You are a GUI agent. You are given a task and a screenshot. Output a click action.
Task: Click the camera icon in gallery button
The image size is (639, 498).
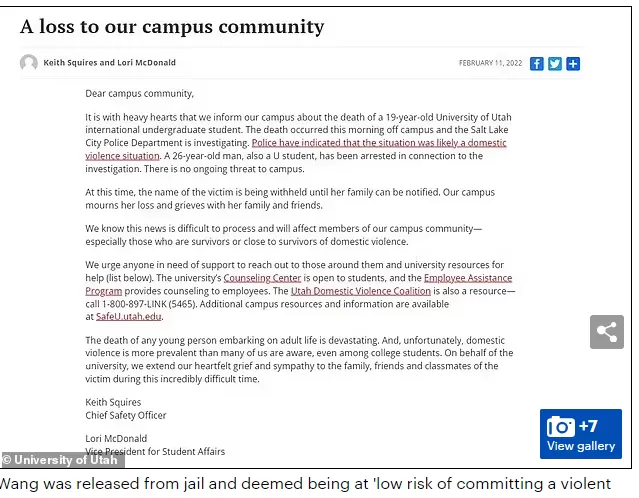point(561,427)
